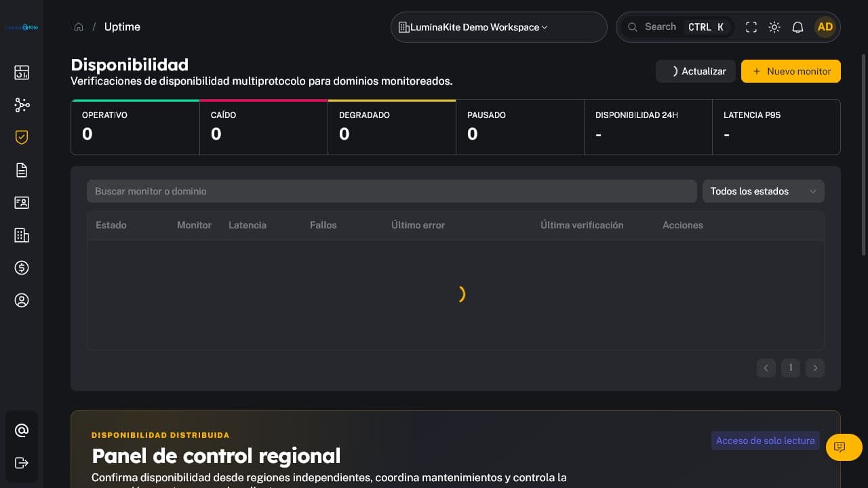This screenshot has width=868, height=488.
Task: Click the Fallos column header
Action: coord(323,225)
